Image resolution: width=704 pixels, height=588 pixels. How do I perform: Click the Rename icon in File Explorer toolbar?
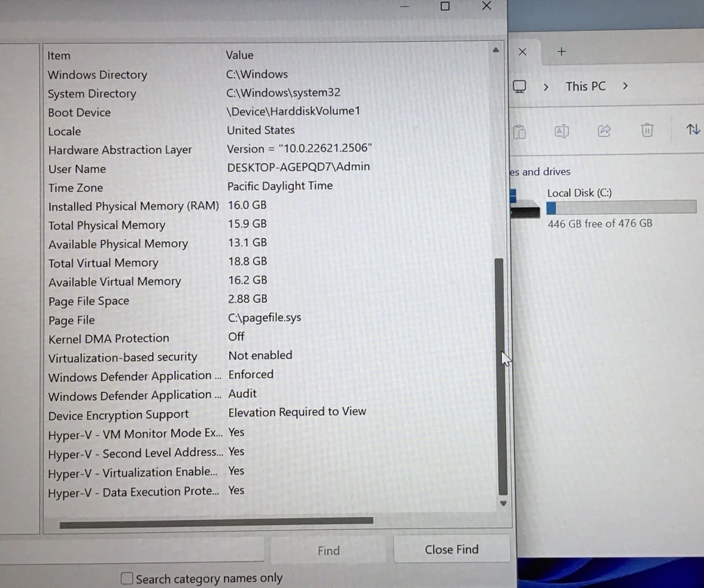pyautogui.click(x=562, y=131)
